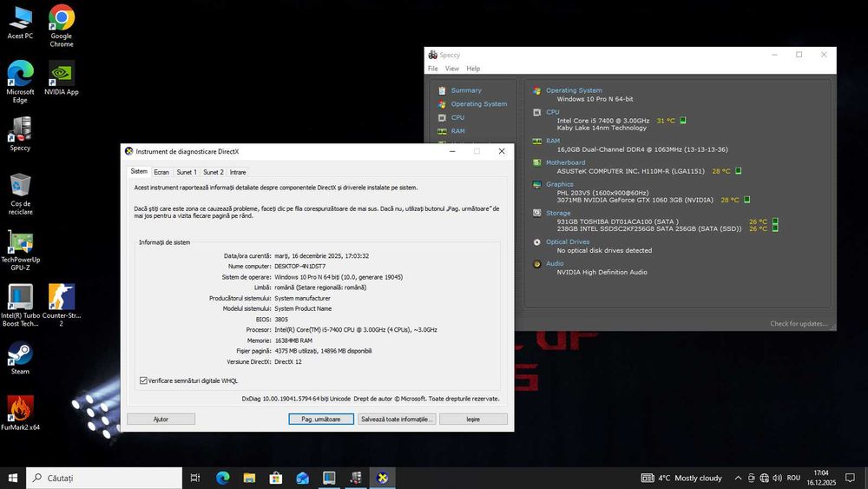The height and width of the screenshot is (489, 868).
Task: Click the Speccy Storage section icon in summary
Action: click(x=536, y=213)
